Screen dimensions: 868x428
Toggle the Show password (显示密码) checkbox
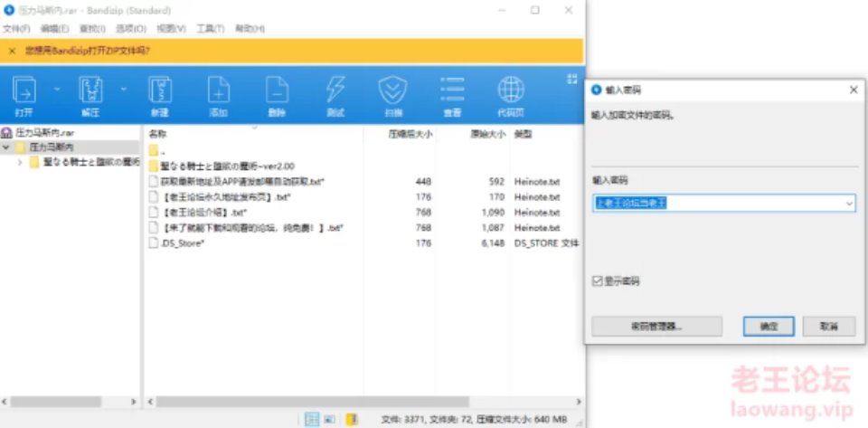597,281
